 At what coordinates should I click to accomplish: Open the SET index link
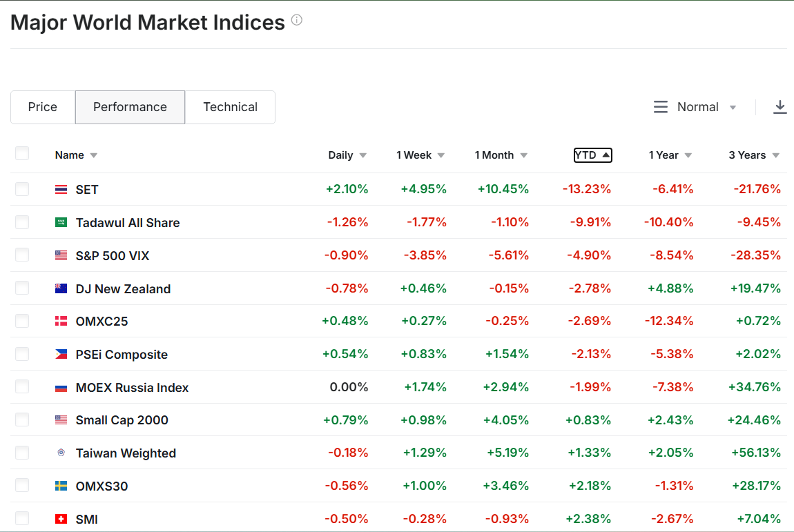tap(87, 190)
